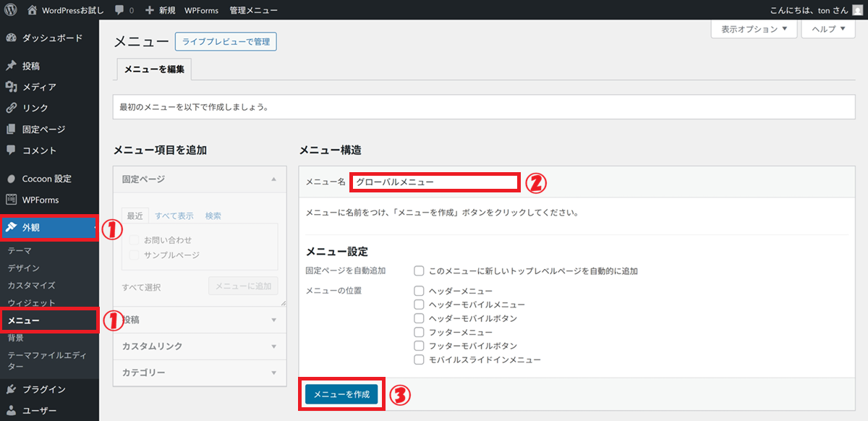Focus the メニュー名 text field
Viewport: 868px width, 421px height.
[435, 182]
